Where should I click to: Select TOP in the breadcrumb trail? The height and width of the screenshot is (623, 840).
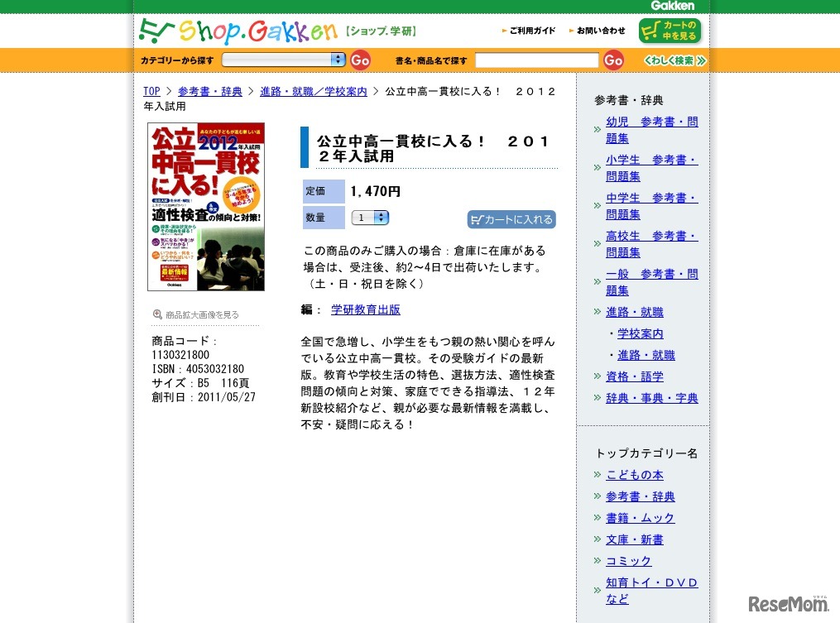[x=151, y=91]
